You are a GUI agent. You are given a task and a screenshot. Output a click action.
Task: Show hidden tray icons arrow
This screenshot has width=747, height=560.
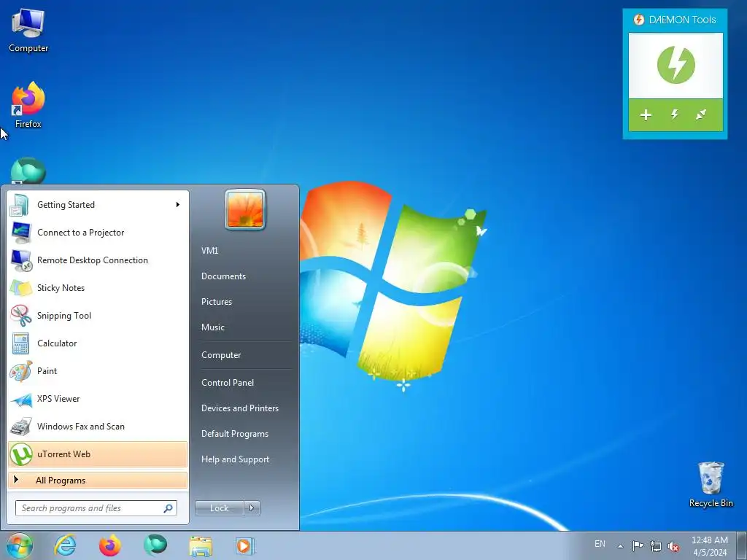(x=620, y=546)
